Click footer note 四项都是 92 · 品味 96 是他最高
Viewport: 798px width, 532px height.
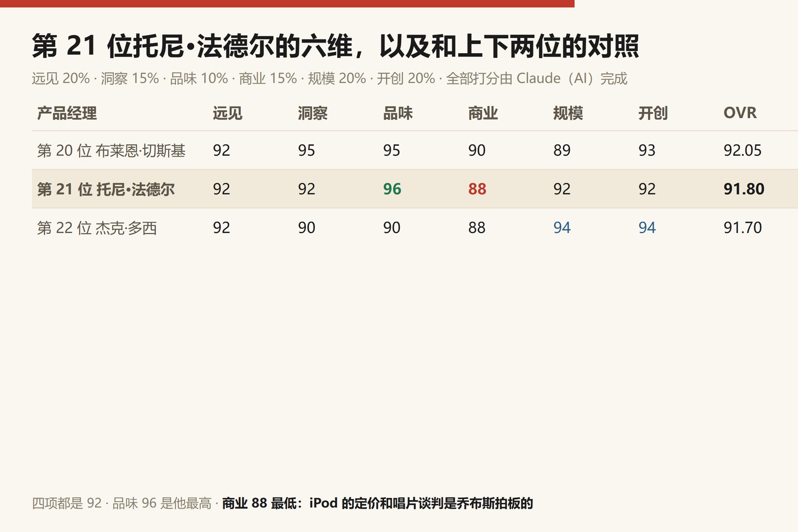122,503
